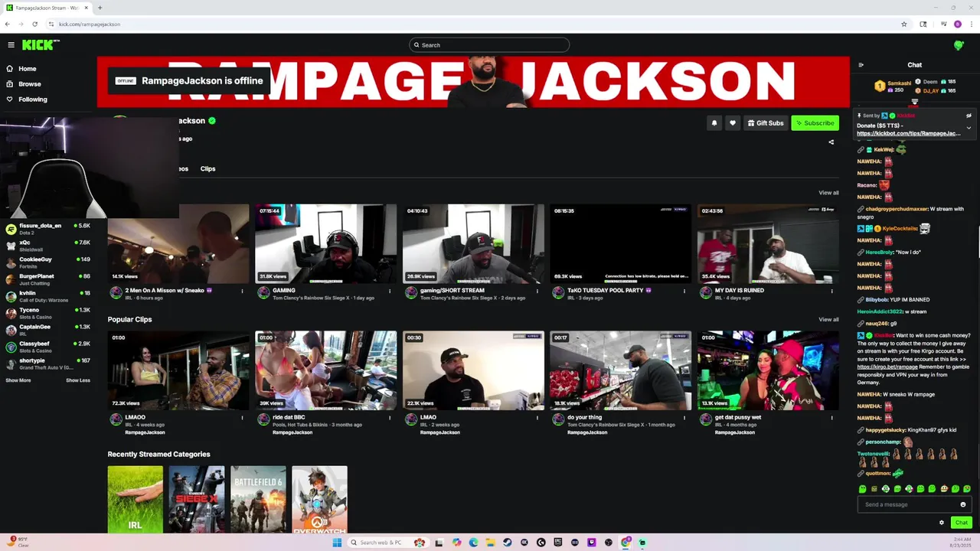Open the kickbot.com tips link
This screenshot has height=551, width=980.
point(909,134)
